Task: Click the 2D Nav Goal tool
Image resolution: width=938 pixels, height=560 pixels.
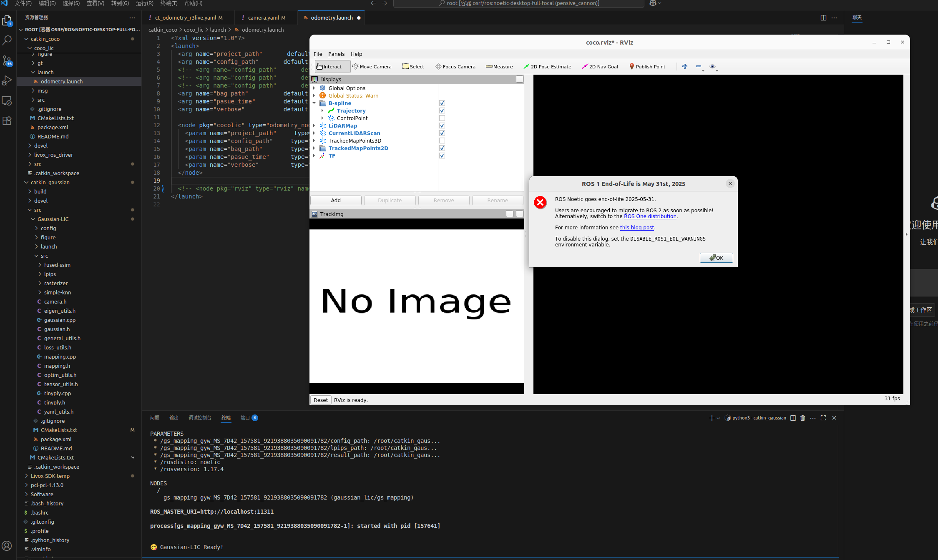Action: click(x=600, y=67)
